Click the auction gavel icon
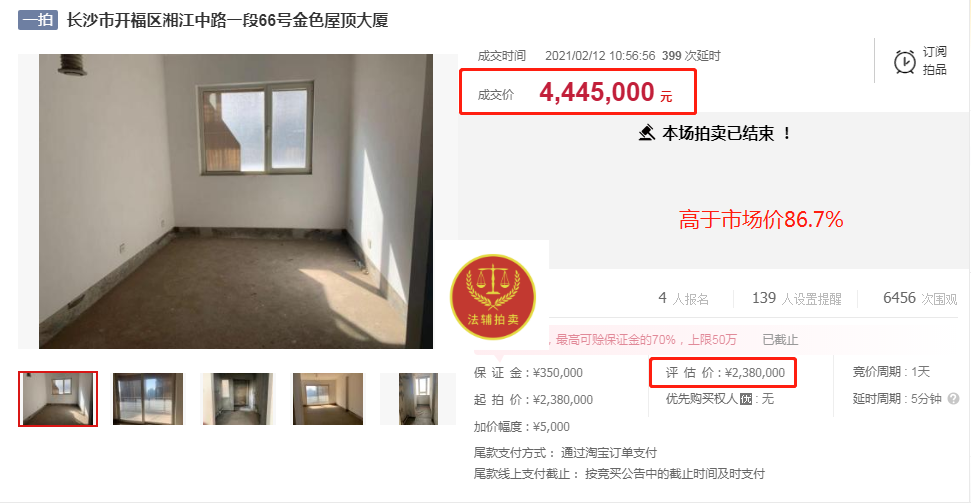Screen dimensions: 971x503 [647, 133]
